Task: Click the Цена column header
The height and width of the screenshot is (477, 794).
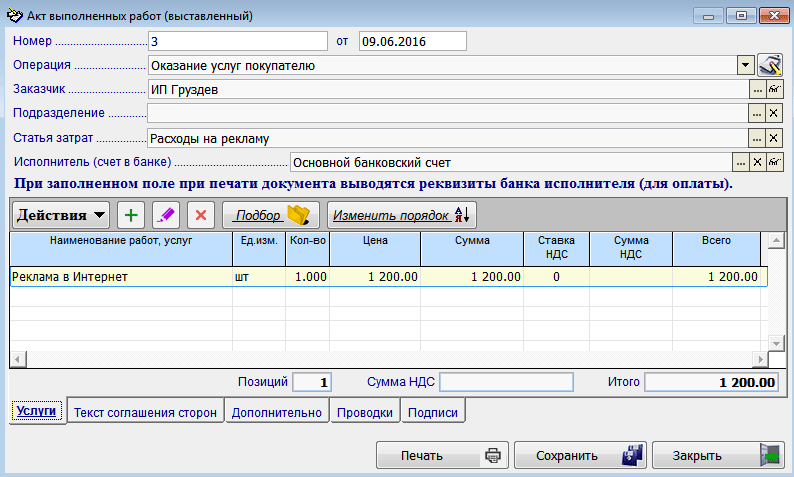Action: [375, 249]
